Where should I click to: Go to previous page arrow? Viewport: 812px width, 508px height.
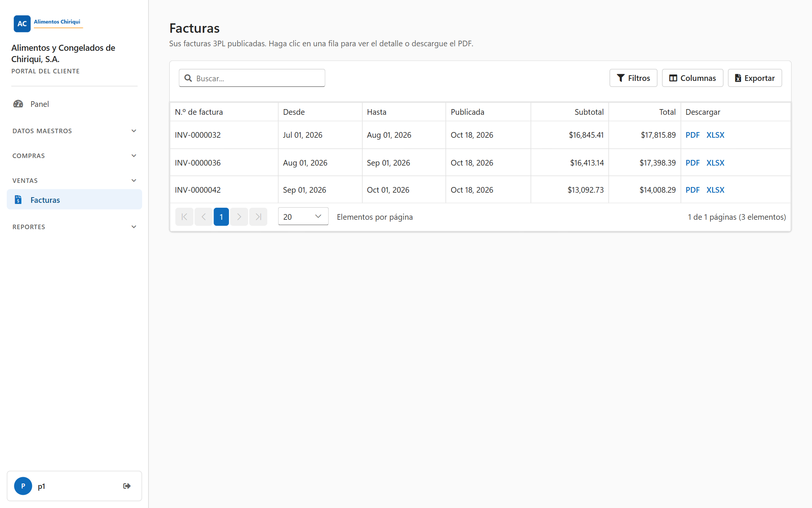coord(203,217)
